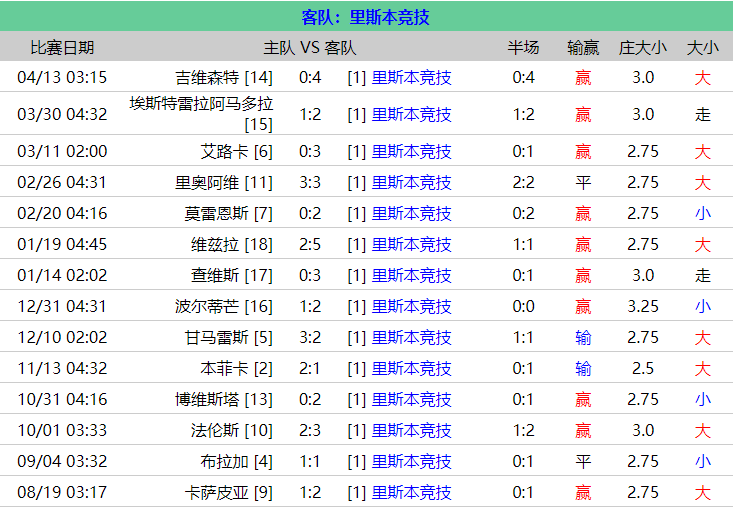Select the 04/13 03:15 match date
Image resolution: width=735 pixels, height=507 pixels.
[x=62, y=77]
